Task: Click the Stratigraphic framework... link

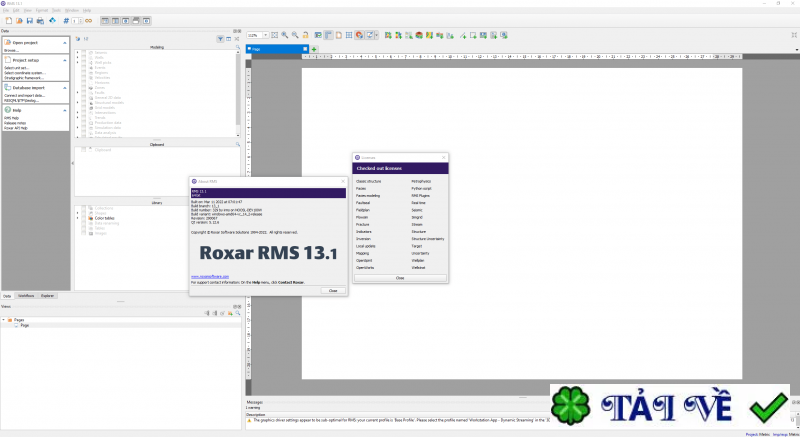Action: point(24,78)
